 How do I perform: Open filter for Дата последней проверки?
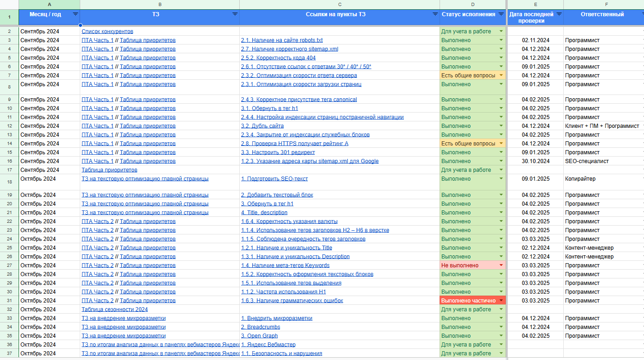click(559, 14)
